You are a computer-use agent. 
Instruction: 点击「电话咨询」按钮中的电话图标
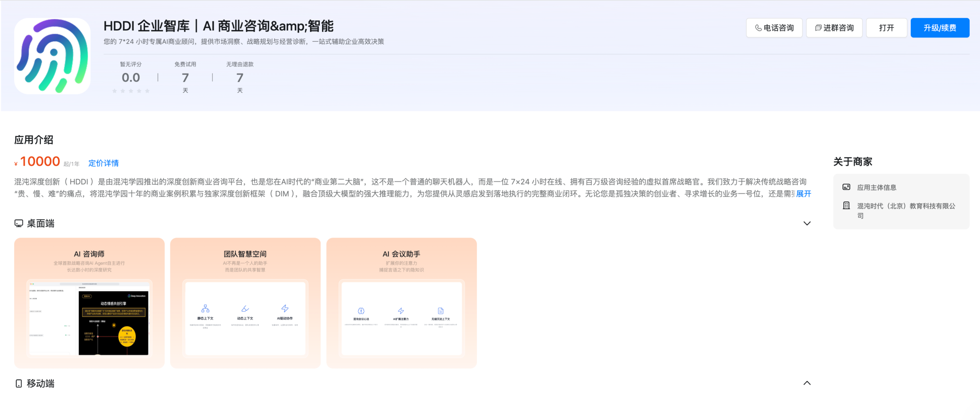click(x=758, y=28)
